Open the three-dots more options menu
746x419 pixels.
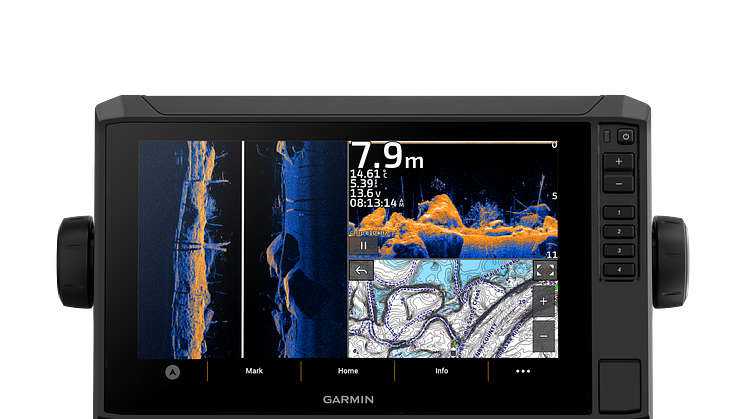[x=523, y=371]
